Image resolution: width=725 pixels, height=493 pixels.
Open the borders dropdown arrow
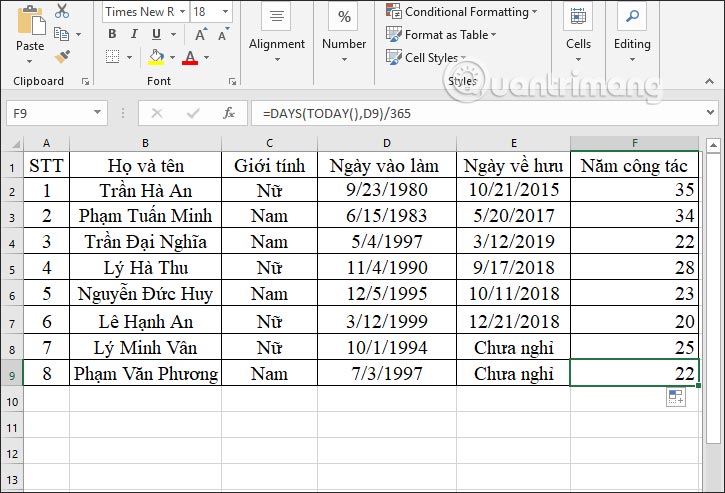pyautogui.click(x=129, y=57)
